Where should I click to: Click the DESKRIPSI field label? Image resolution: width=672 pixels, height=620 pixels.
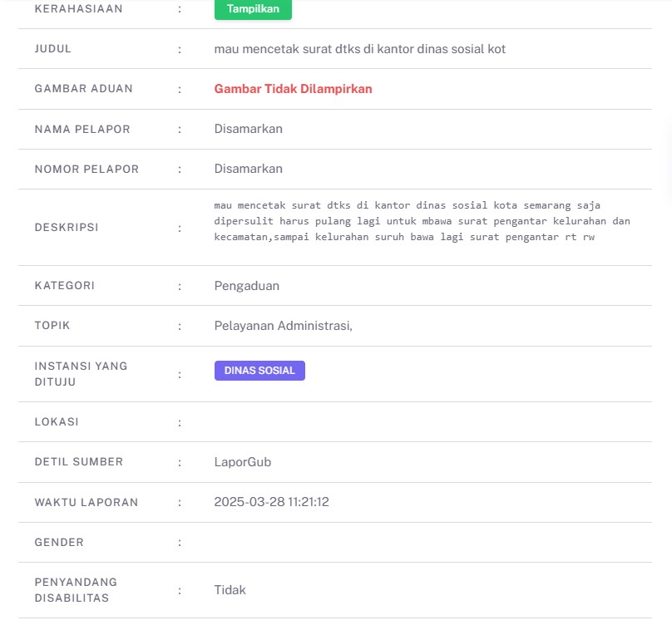click(67, 228)
